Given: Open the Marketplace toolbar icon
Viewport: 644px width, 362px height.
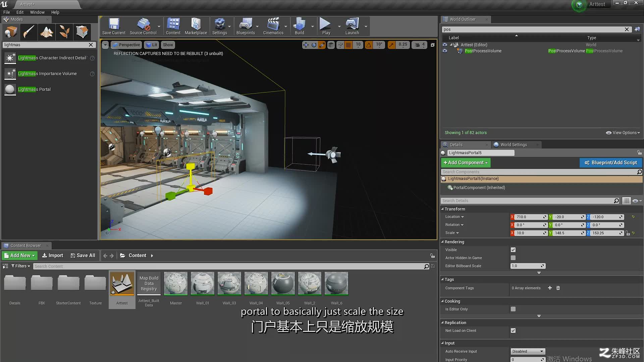Looking at the screenshot, I should coord(196,26).
